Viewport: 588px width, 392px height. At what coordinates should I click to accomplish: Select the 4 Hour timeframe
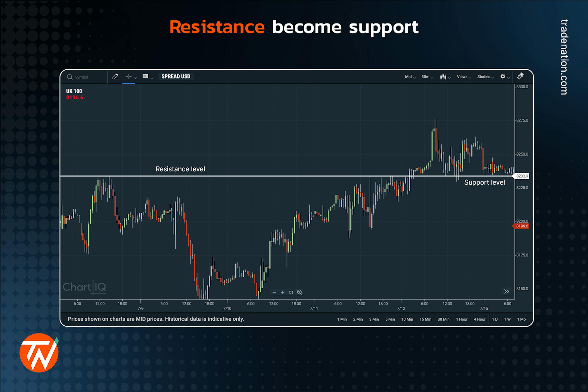(x=479, y=319)
